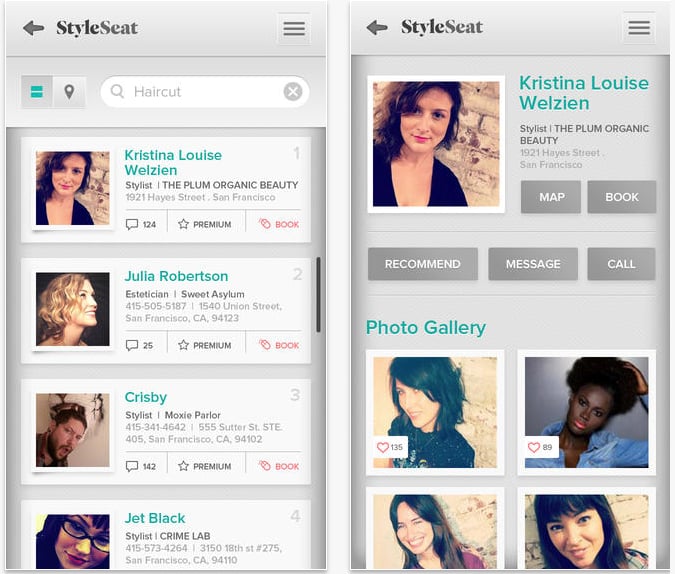Like gallery photo with 135 hearts
The width and height of the screenshot is (675, 574).
[x=390, y=447]
